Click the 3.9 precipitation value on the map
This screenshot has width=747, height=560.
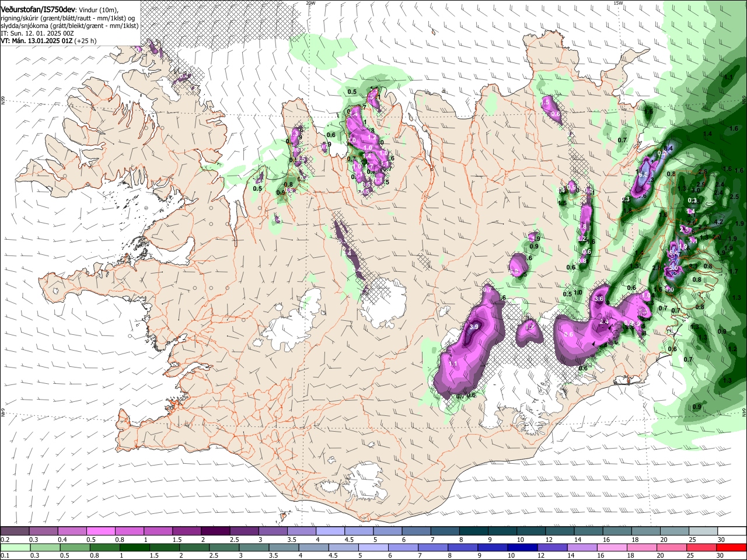(474, 327)
